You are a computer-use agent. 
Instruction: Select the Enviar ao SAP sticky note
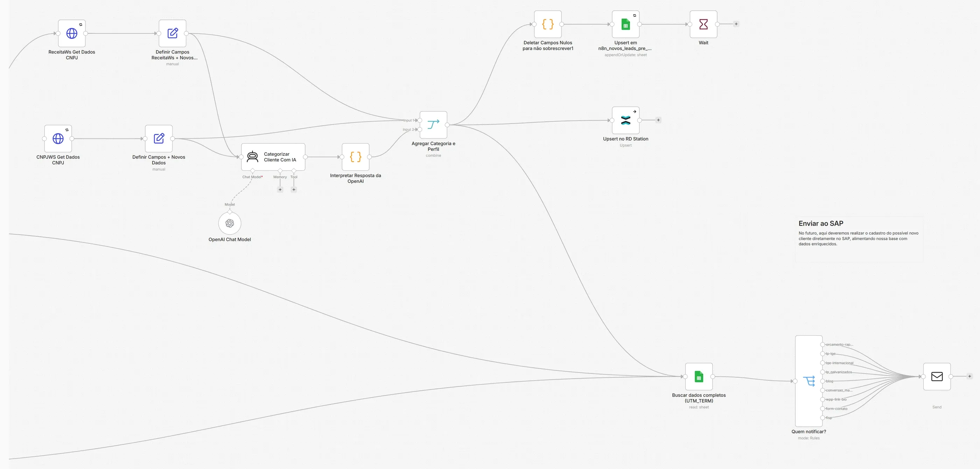pos(859,240)
